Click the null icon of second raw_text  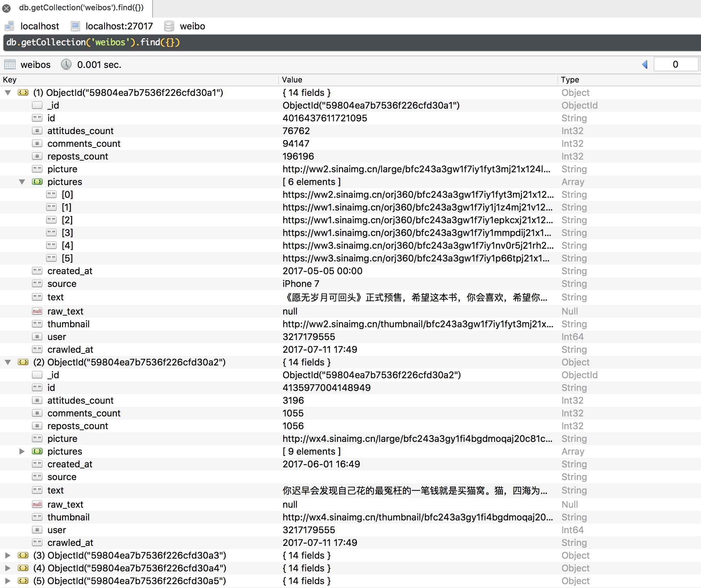[x=37, y=505]
